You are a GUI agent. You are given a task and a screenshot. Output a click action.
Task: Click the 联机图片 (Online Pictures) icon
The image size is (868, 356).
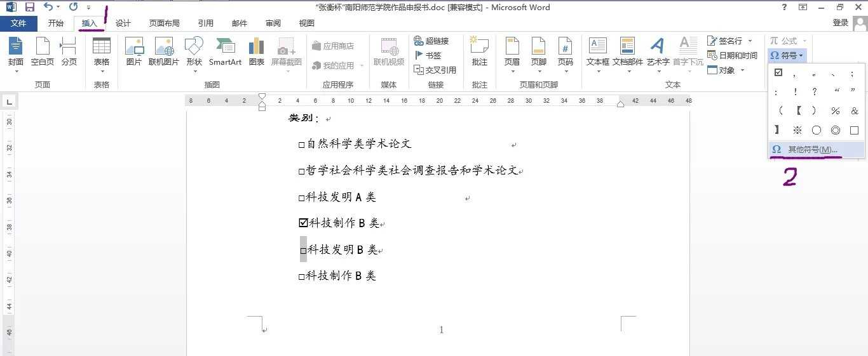coord(164,52)
